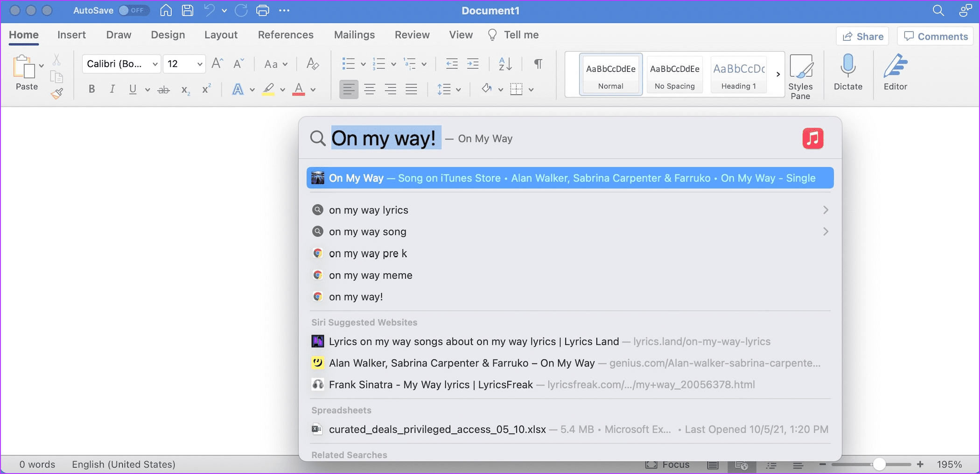This screenshot has height=474, width=980.
Task: Center align text
Action: 370,89
